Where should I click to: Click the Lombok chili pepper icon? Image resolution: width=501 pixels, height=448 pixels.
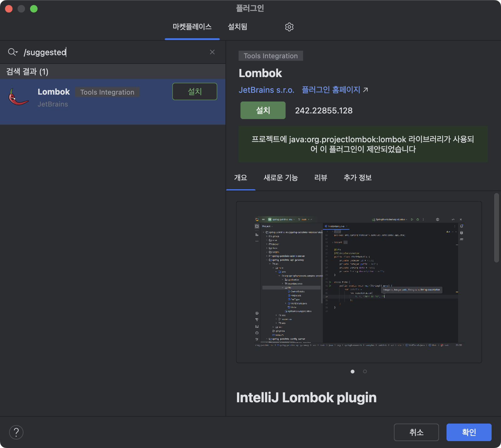(x=19, y=97)
